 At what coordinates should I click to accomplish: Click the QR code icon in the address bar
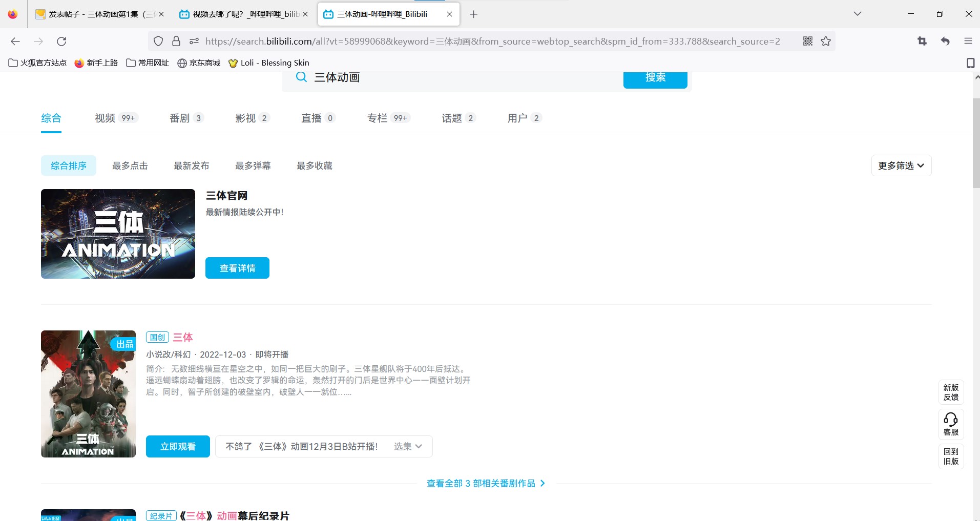[808, 41]
